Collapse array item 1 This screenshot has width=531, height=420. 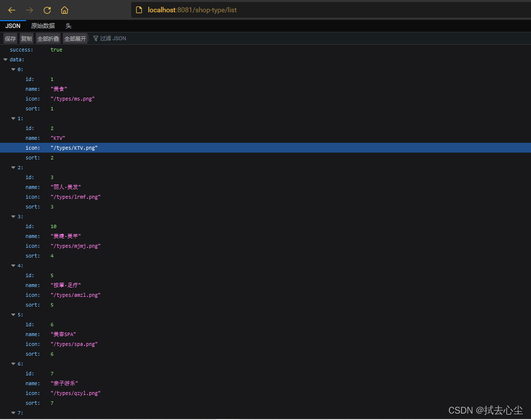(x=13, y=118)
